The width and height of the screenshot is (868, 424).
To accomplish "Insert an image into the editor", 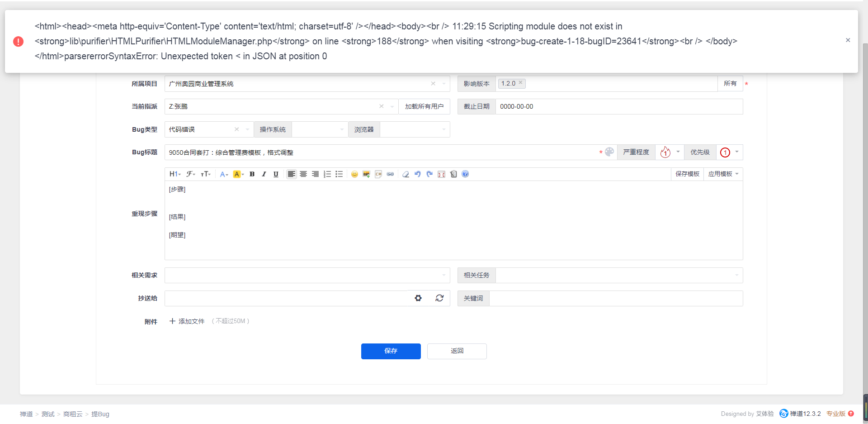I will pyautogui.click(x=366, y=174).
